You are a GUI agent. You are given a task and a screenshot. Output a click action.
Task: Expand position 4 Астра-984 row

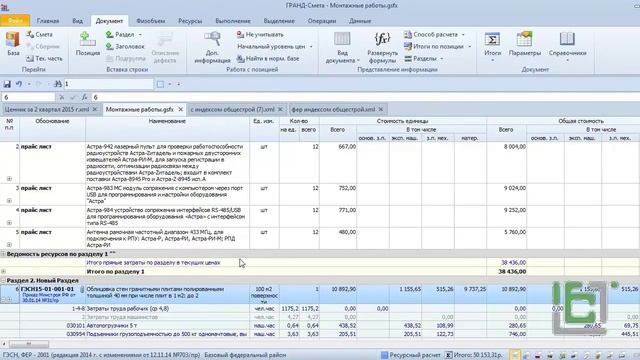click(x=9, y=223)
